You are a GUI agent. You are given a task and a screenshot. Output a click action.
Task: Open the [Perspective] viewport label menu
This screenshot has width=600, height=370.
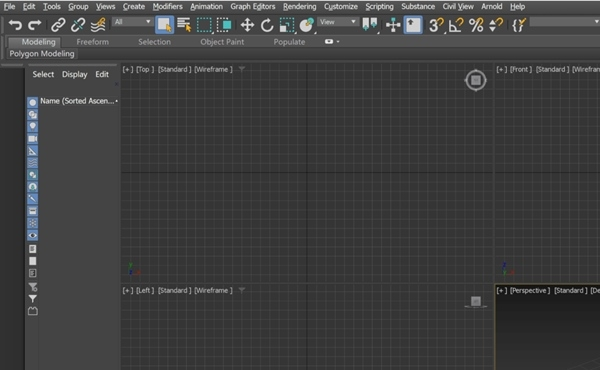point(530,290)
